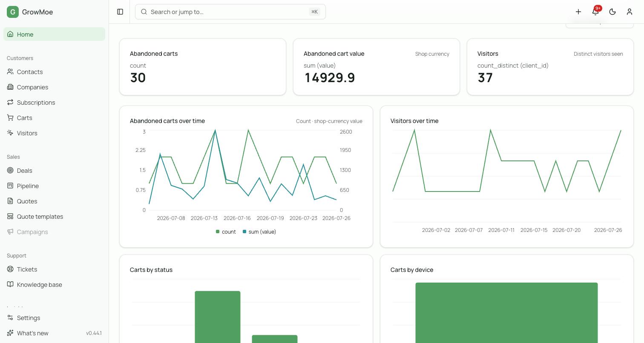
Task: Click the v0.44.1 version label
Action: pyautogui.click(x=94, y=333)
